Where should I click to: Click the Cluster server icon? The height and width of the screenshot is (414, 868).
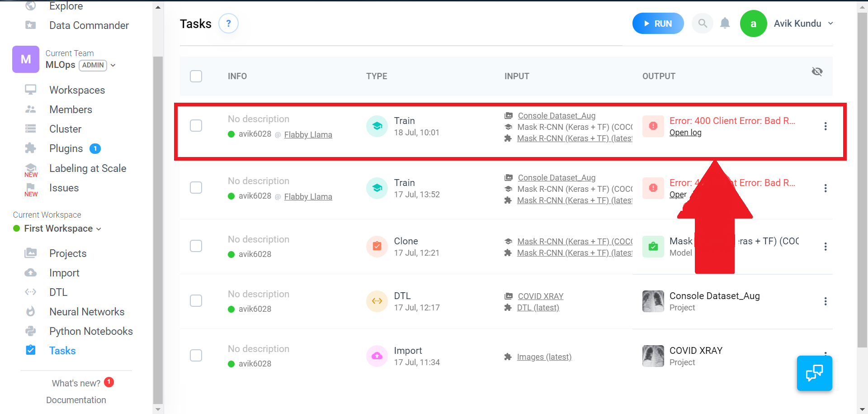point(30,128)
